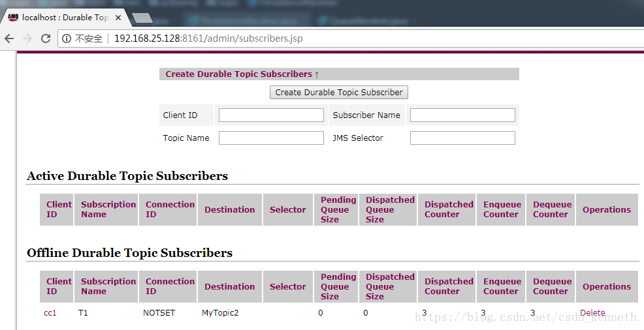644x330 pixels.
Task: Focus the Subscriber Name input field
Action: [x=462, y=115]
